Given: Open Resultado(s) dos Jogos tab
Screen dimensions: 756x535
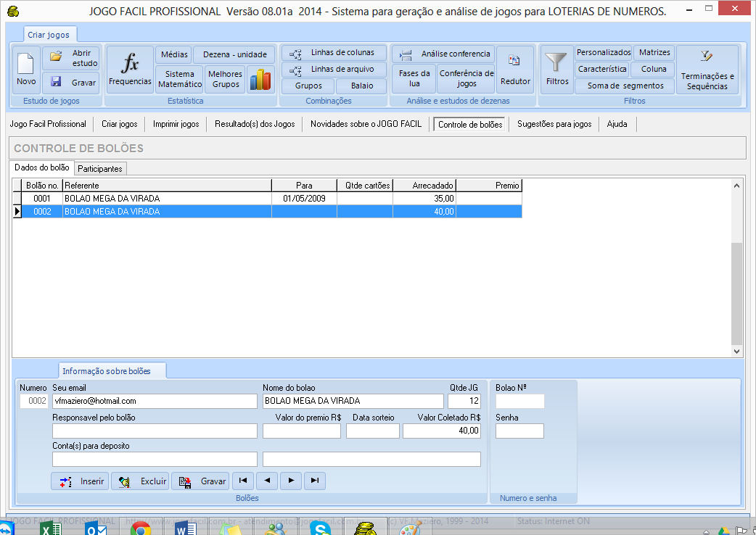Looking at the screenshot, I should click(255, 124).
